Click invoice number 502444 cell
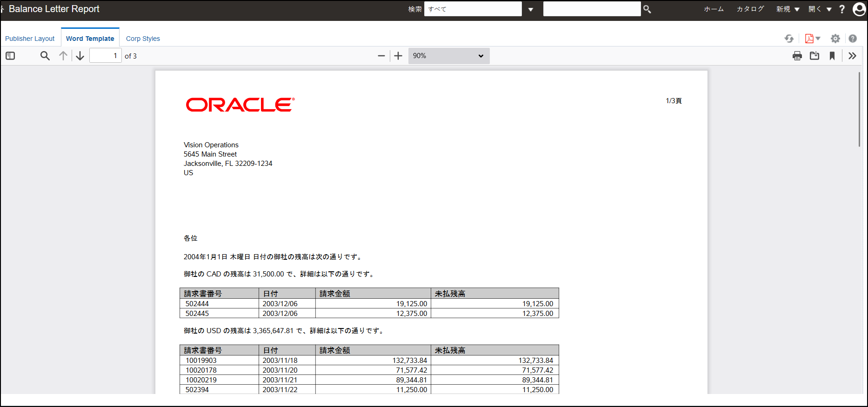The width and height of the screenshot is (868, 407). (219, 304)
